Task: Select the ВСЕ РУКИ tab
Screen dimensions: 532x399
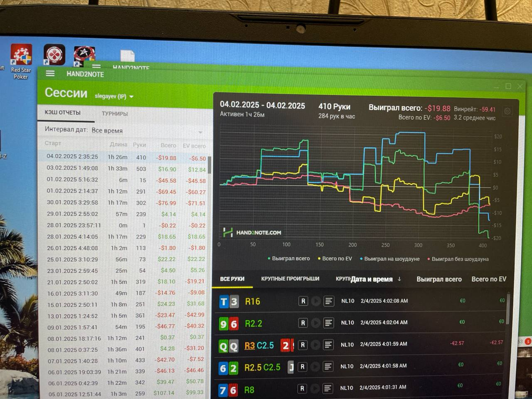Action: click(232, 279)
